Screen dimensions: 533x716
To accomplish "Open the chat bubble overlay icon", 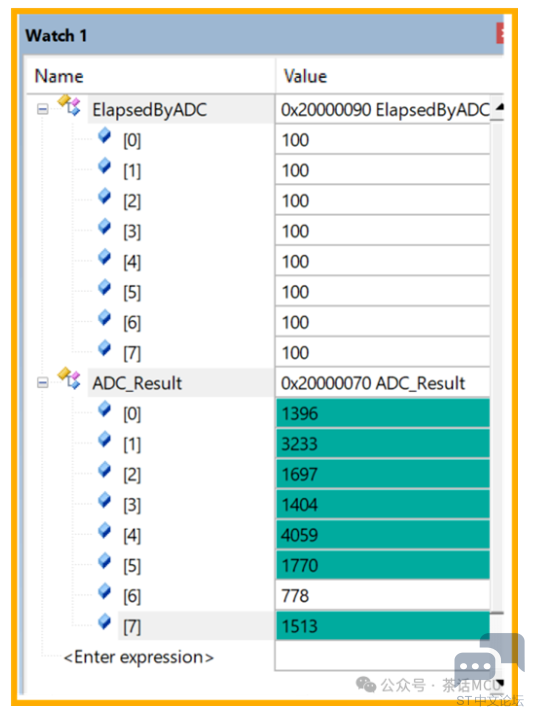I will [x=488, y=659].
